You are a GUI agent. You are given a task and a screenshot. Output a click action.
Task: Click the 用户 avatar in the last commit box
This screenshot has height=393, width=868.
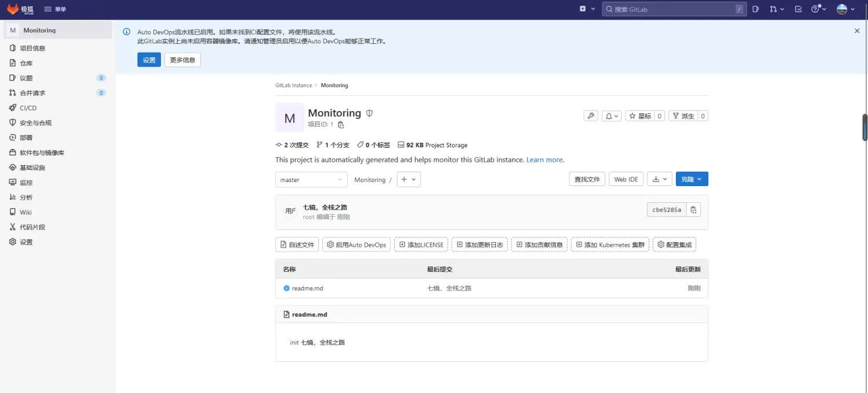tap(290, 212)
